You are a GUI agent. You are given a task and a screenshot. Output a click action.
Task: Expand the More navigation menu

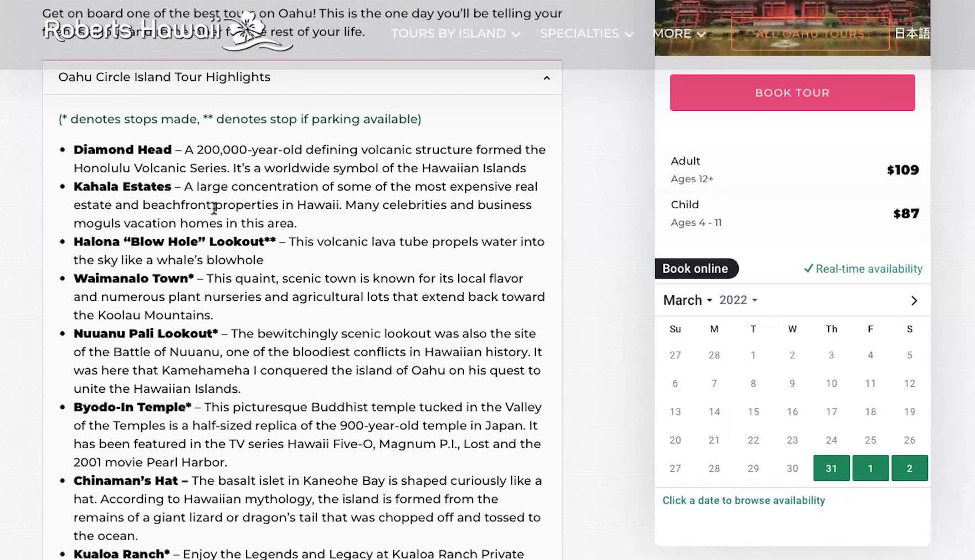[679, 34]
